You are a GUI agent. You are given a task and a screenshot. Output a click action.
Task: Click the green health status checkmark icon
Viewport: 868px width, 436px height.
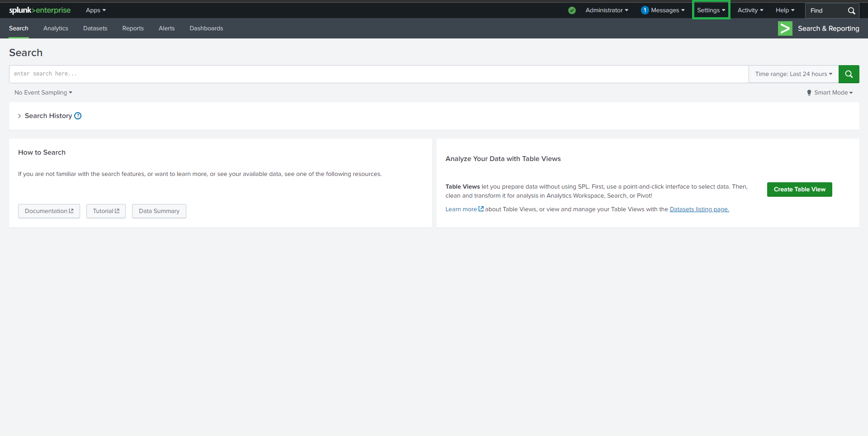[572, 10]
